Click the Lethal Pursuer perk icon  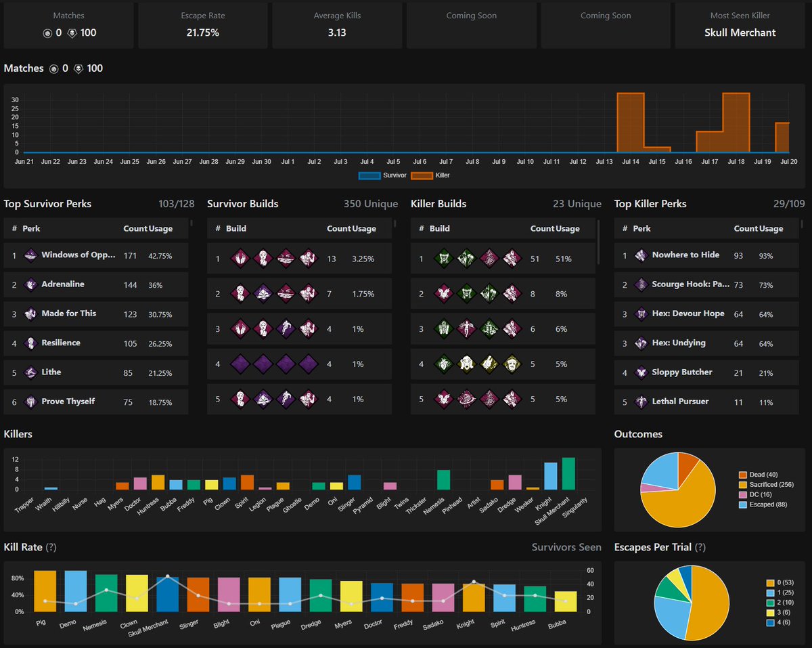641,402
